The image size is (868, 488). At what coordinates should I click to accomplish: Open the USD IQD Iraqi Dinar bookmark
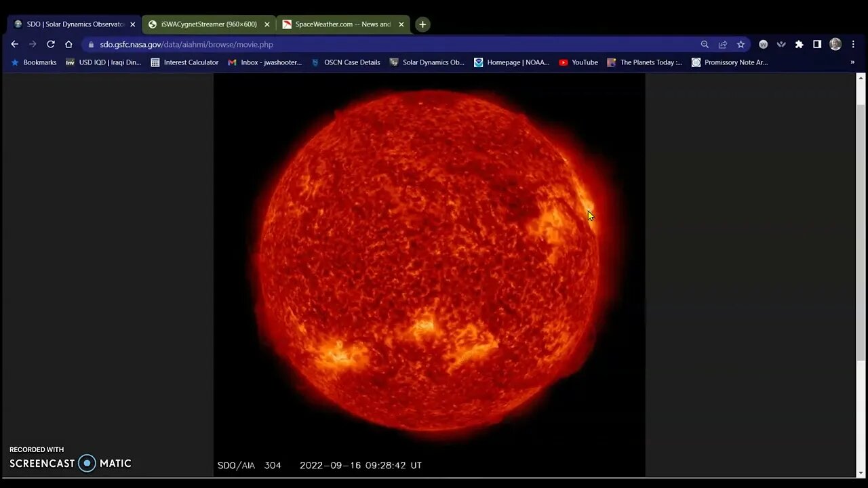point(103,62)
